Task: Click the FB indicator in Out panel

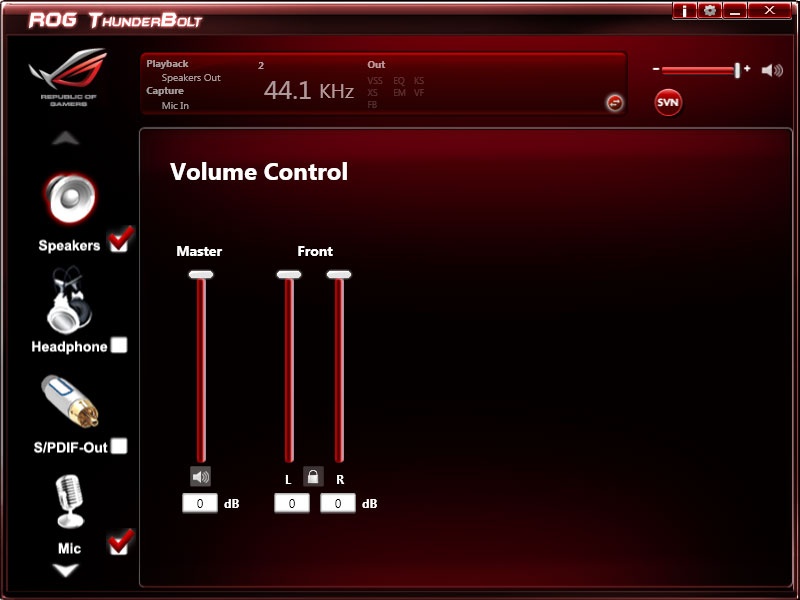Action: tap(372, 105)
